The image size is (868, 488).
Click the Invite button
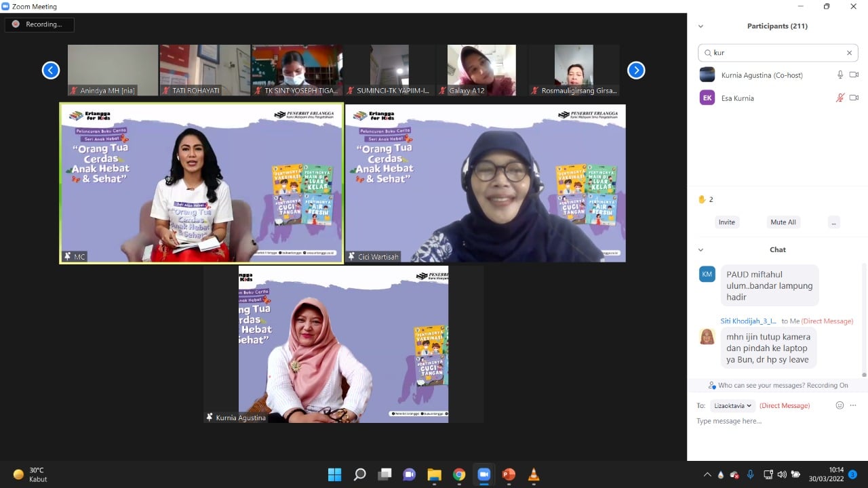(726, 222)
